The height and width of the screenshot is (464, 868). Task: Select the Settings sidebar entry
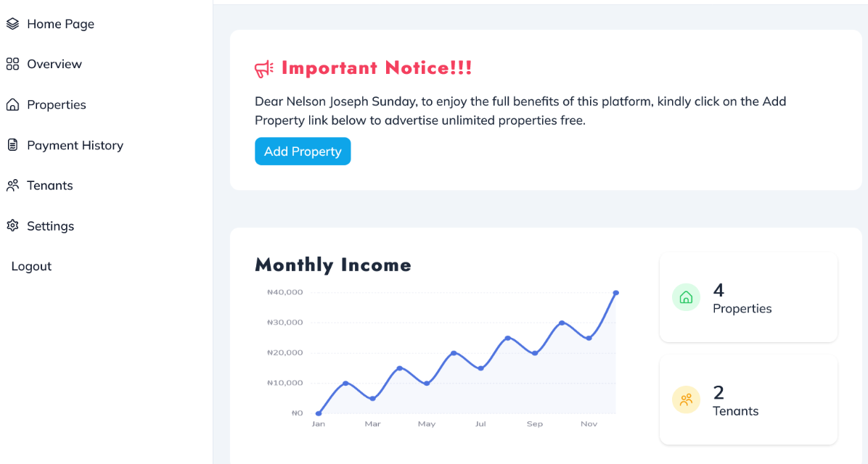click(50, 226)
